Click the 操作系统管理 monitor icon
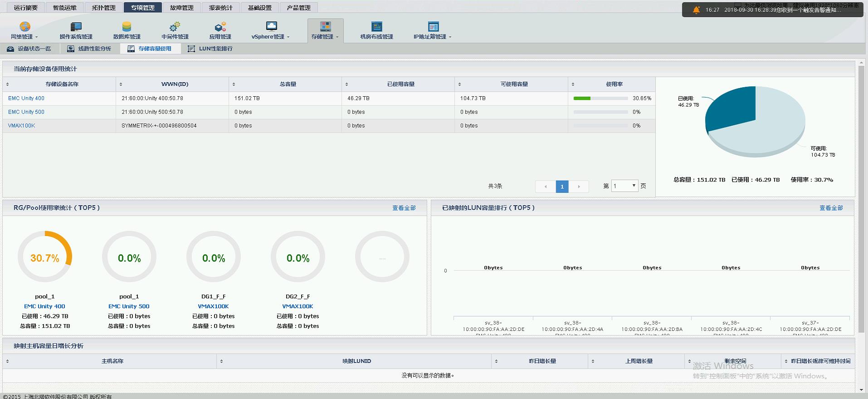This screenshot has height=399, width=868. click(x=76, y=27)
